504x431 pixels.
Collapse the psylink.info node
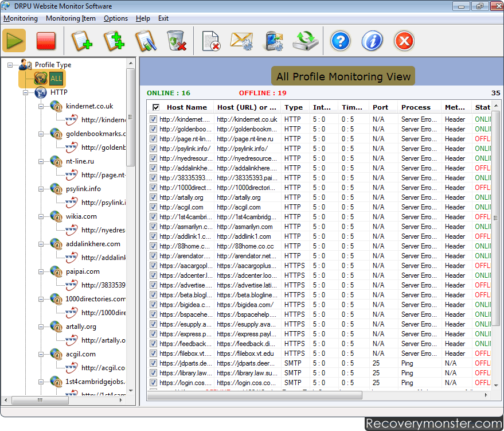[41, 189]
